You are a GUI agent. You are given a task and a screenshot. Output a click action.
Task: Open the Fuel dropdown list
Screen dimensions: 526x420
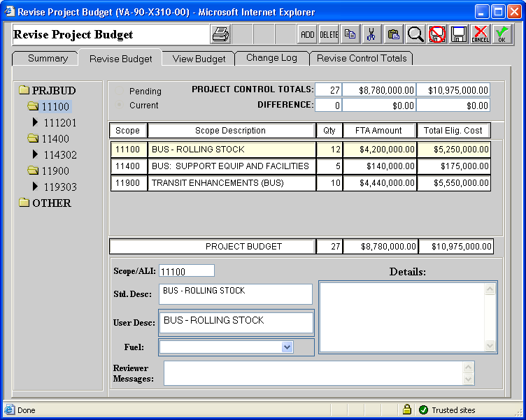point(287,347)
